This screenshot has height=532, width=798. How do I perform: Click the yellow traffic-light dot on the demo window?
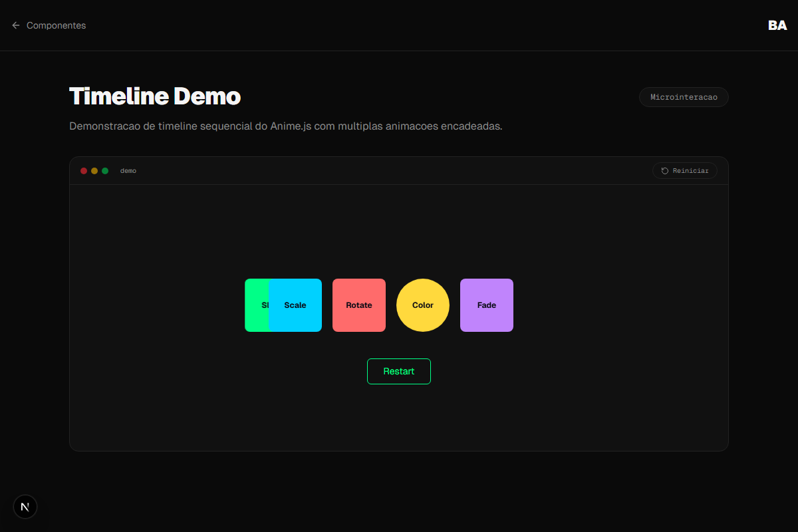point(94,170)
